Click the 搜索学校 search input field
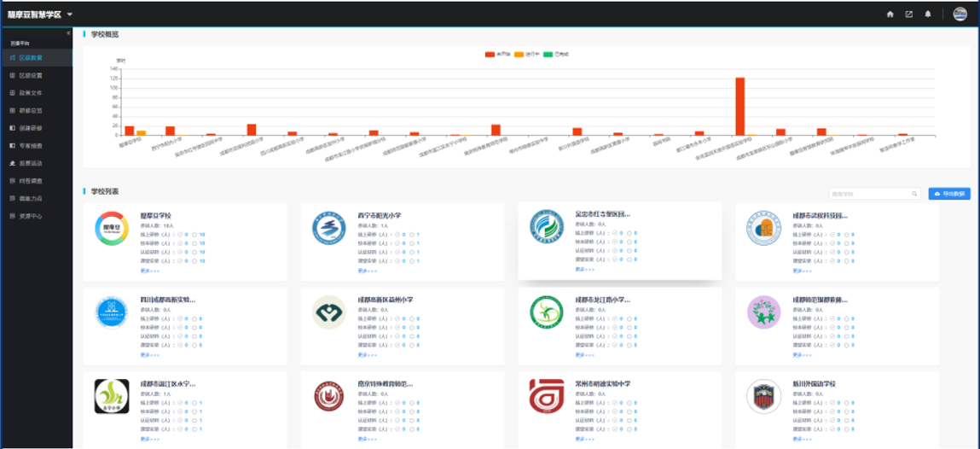 [868, 194]
